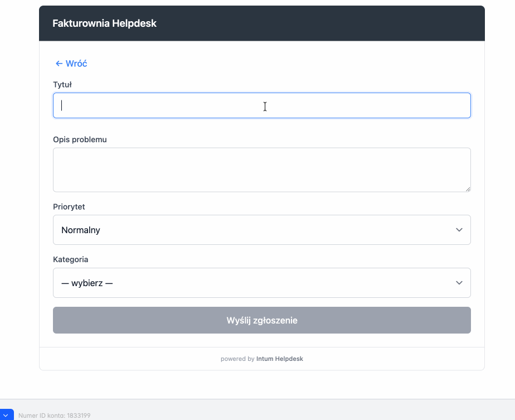Click the Opis problemu label
The width and height of the screenshot is (515, 420).
pos(80,139)
